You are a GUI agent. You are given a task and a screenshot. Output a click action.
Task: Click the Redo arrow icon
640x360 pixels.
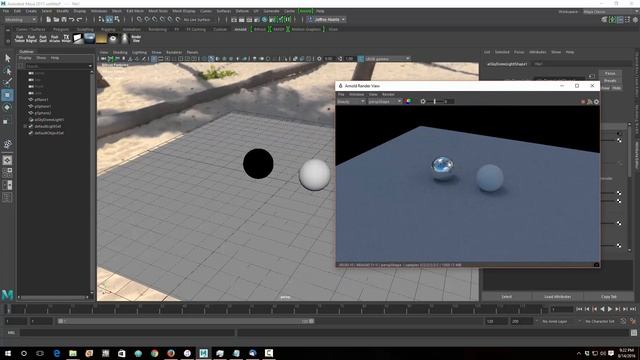click(80, 19)
